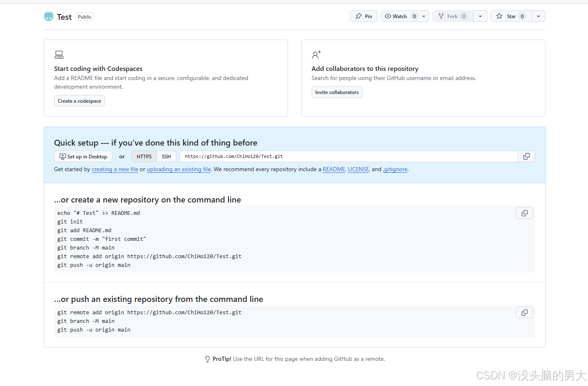Click the repository URL text field
Screen dimensions: 588x386
(349, 156)
